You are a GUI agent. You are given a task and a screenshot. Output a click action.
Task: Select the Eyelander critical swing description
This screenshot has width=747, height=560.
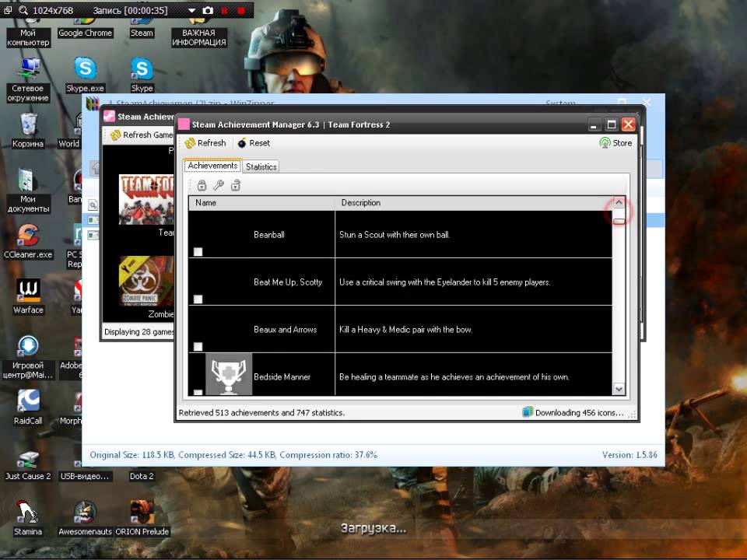pyautogui.click(x=445, y=282)
